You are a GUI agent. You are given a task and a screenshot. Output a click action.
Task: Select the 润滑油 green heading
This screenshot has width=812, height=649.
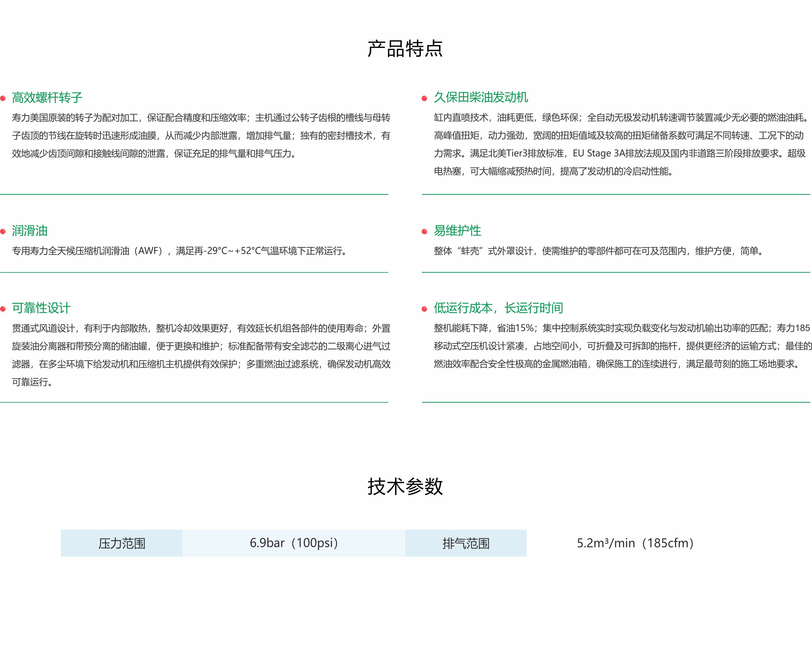(x=30, y=230)
